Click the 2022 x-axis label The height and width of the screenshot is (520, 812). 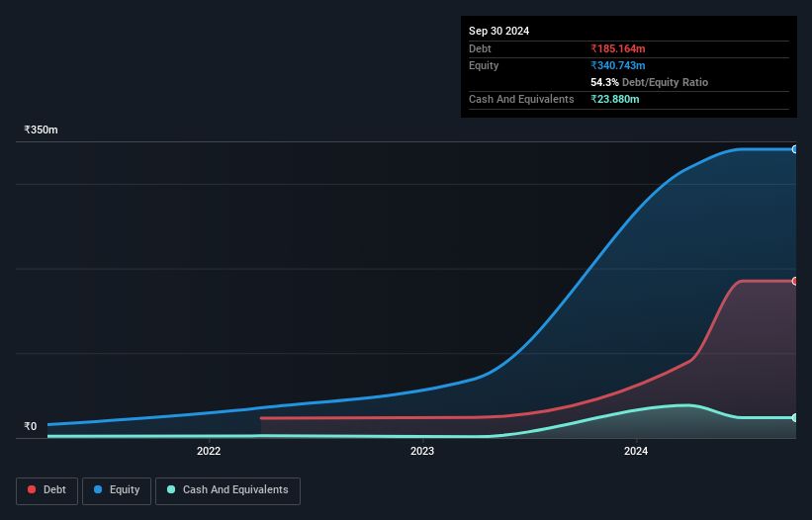209,451
